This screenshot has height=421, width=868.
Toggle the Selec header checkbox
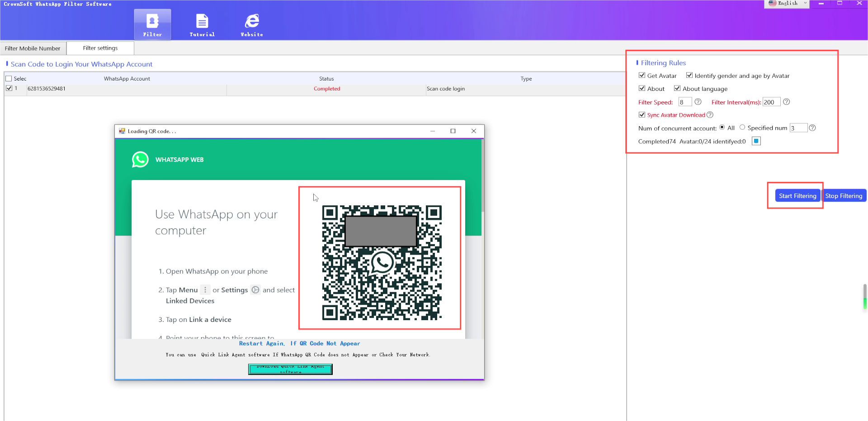(9, 79)
